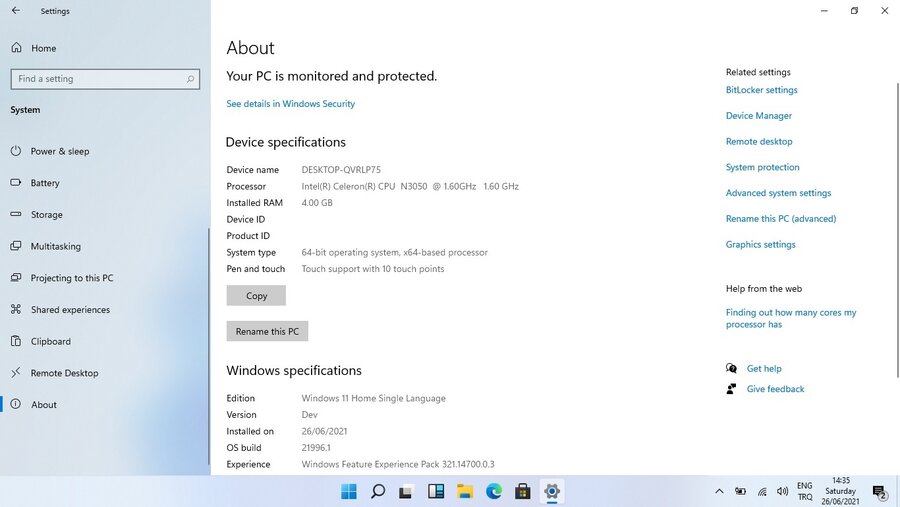Viewport: 900px width, 507px height.
Task: Focus the Find a setting search box
Action: [x=105, y=79]
